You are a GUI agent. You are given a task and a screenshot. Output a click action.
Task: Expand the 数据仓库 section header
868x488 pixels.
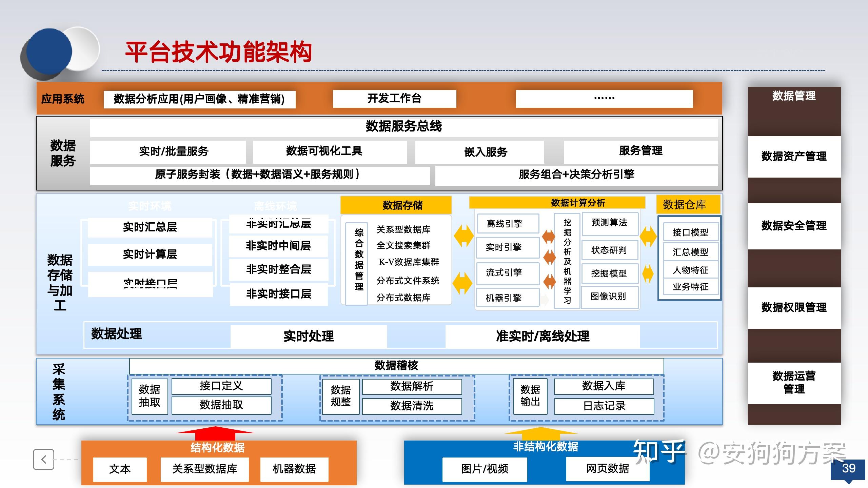point(688,205)
